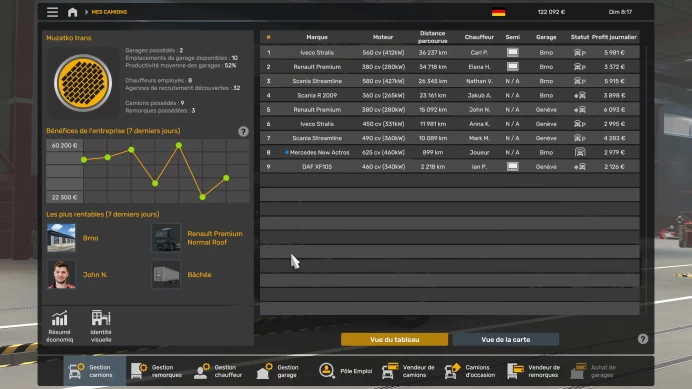Click the Dim 8:17 clock
Screen dimensions: 692x389
pyautogui.click(x=620, y=12)
